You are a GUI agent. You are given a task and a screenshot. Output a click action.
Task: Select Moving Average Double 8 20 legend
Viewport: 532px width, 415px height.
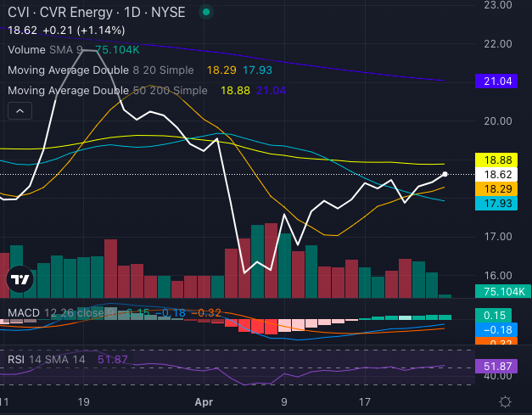[100, 70]
